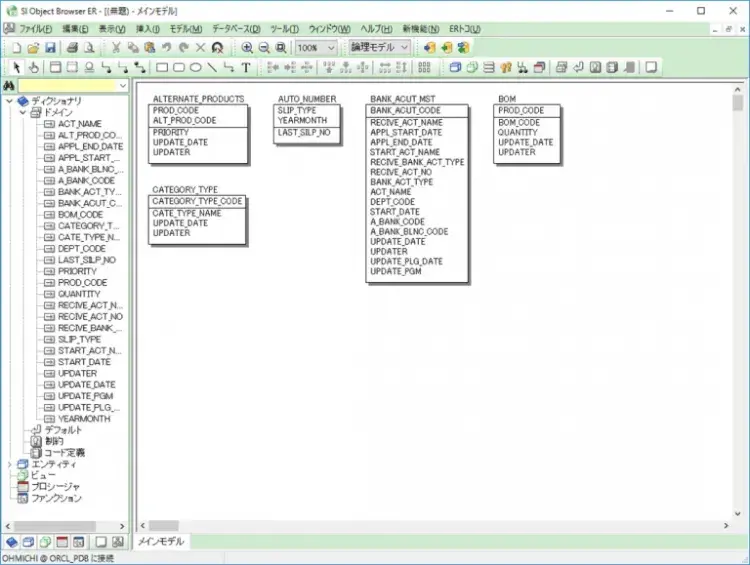Select the Text tool (T) icon

(246, 68)
